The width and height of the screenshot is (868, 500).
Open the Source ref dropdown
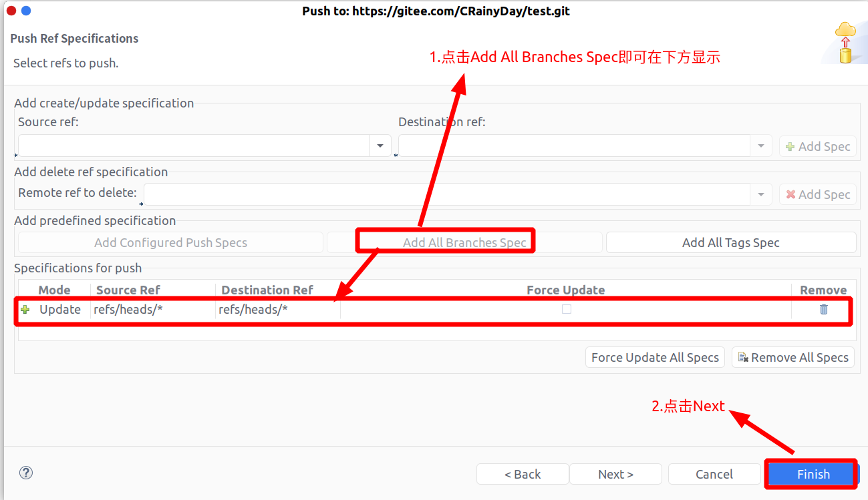380,146
